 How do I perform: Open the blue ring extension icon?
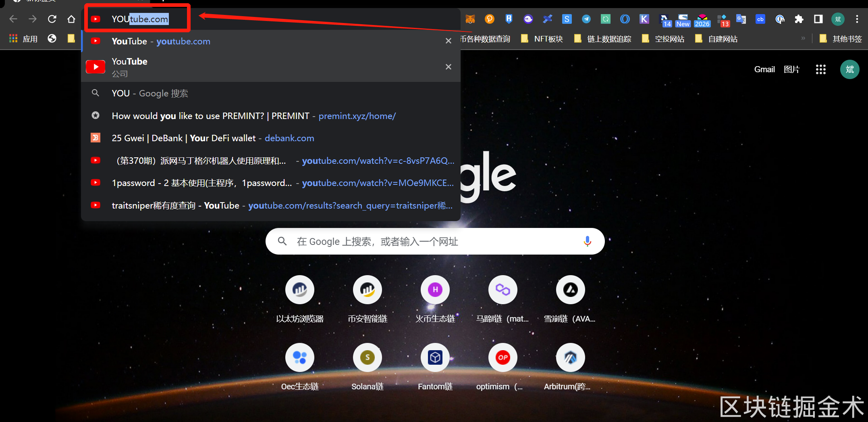(x=625, y=19)
